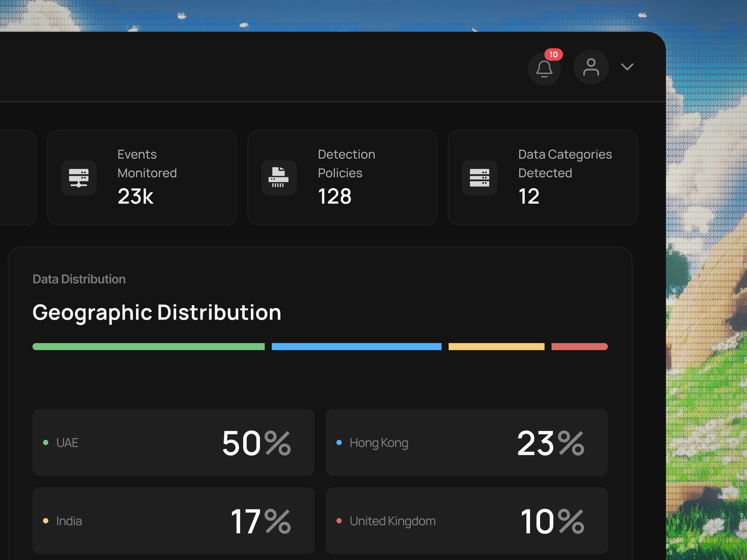Click the red 10 notification badge
The image size is (747, 560).
[x=553, y=55]
